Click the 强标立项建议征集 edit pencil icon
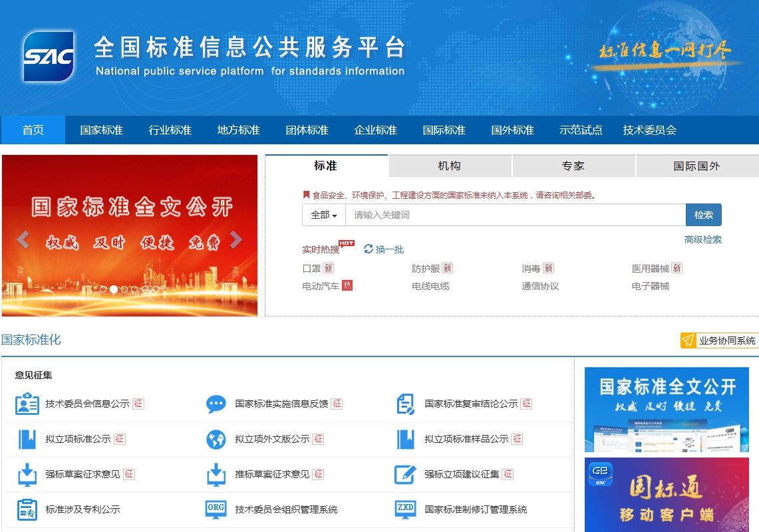 [405, 474]
